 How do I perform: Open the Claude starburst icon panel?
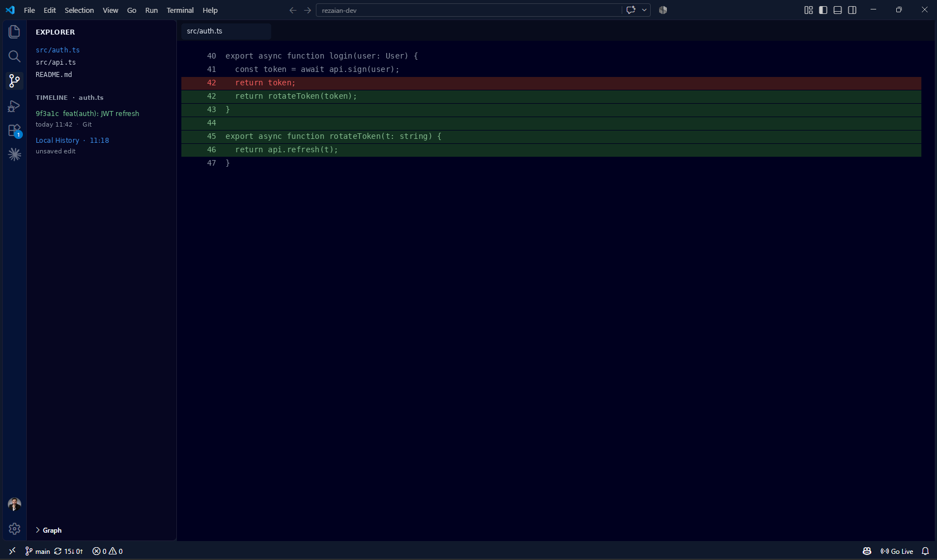tap(15, 155)
